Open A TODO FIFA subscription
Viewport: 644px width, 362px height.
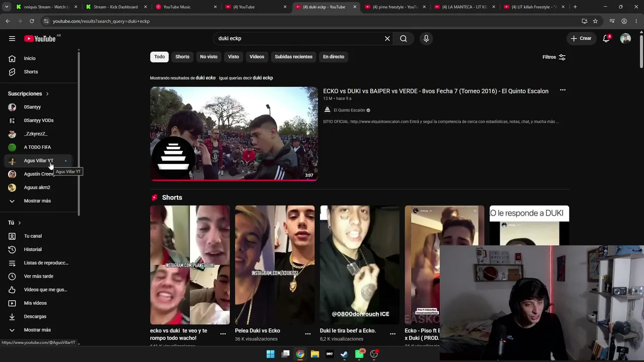[x=39, y=147]
